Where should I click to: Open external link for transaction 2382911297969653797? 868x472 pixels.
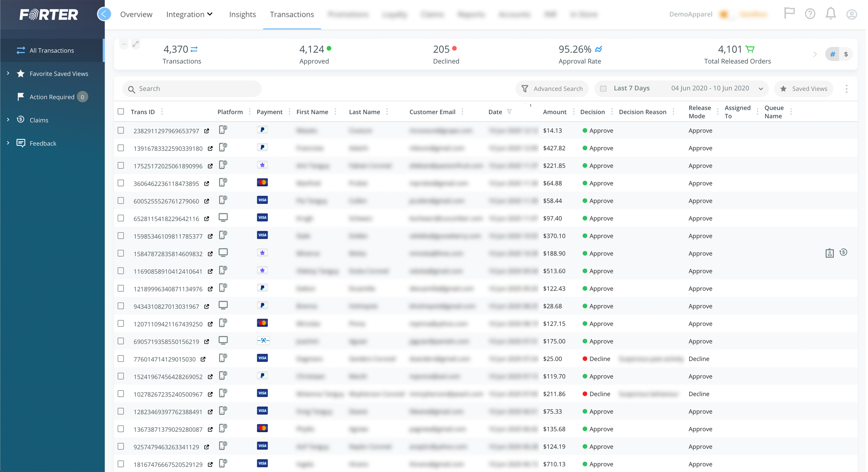point(207,131)
